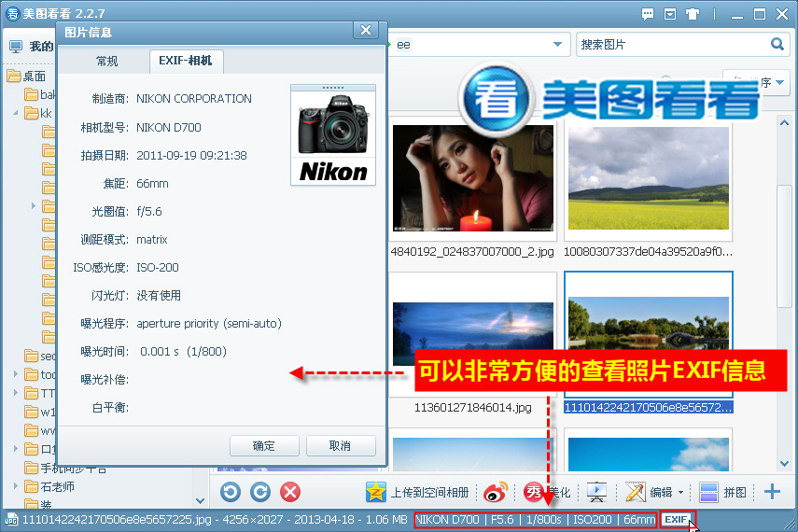This screenshot has height=532, width=798.
Task: Click NIKON D700 in status bar
Action: tap(448, 519)
